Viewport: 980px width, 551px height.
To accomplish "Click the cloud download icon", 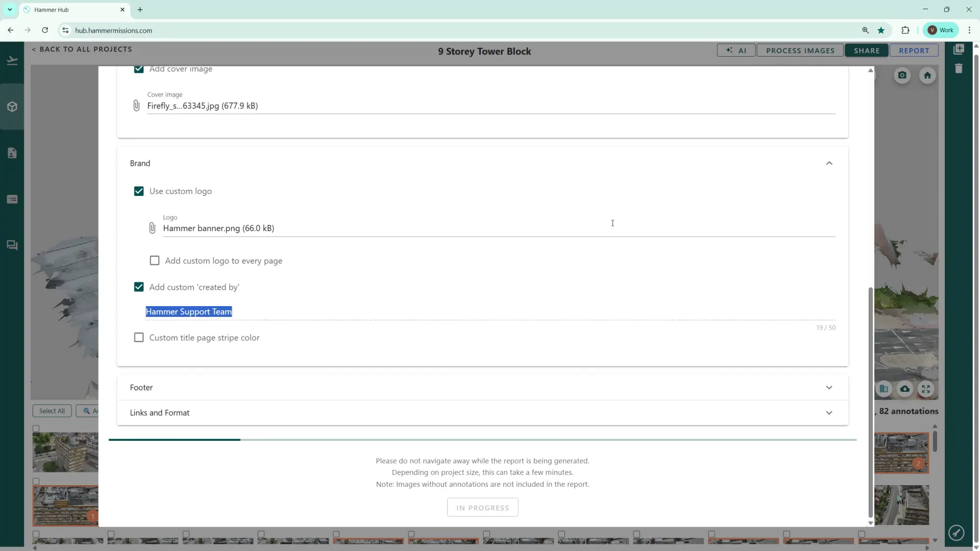I will click(x=904, y=389).
